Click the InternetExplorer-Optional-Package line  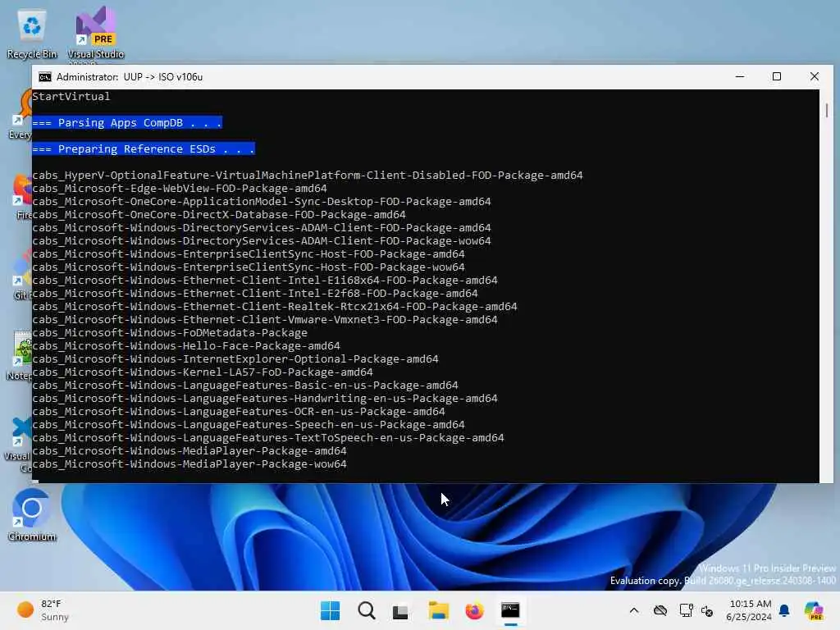click(235, 359)
